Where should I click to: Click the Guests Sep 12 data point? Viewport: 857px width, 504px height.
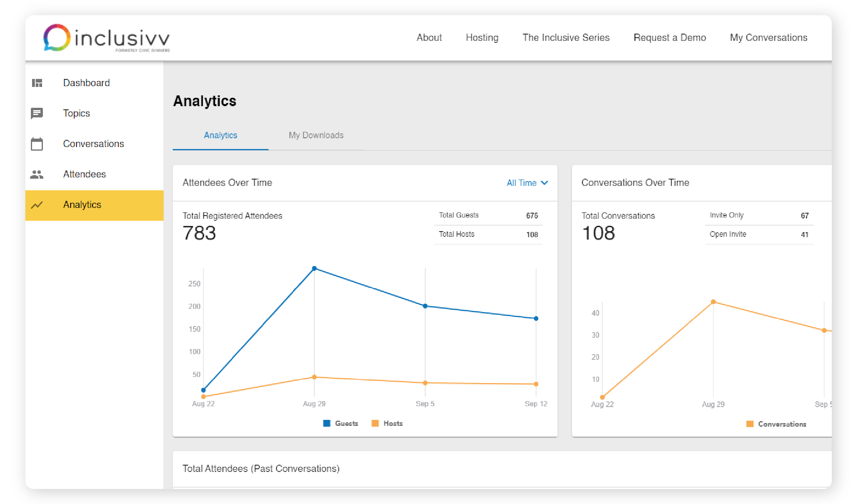click(x=536, y=319)
